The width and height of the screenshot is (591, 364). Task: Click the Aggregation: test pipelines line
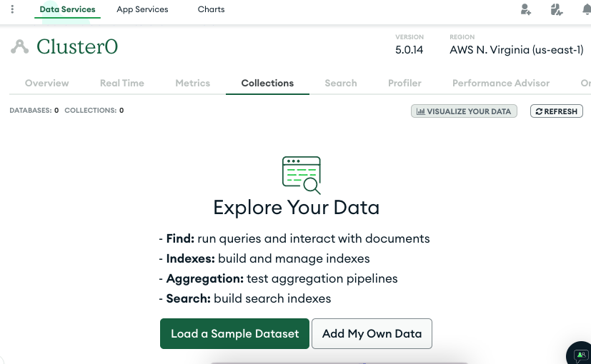pyautogui.click(x=278, y=278)
